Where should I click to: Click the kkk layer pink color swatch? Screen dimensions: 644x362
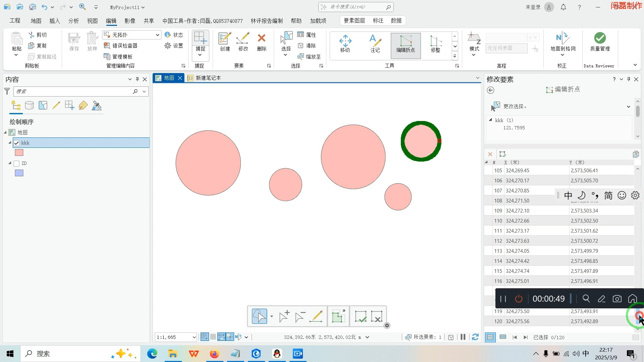click(19, 153)
